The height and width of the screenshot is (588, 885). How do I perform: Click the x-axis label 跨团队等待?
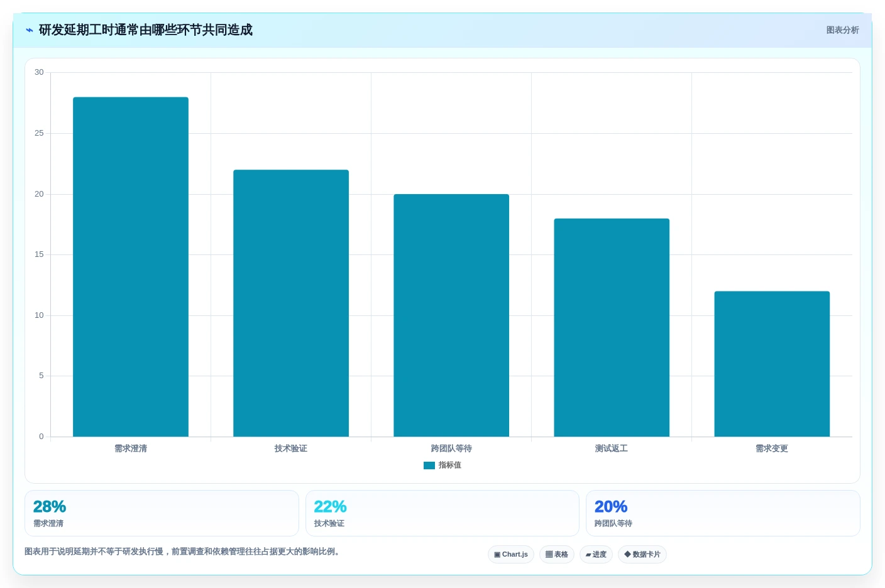click(x=451, y=449)
